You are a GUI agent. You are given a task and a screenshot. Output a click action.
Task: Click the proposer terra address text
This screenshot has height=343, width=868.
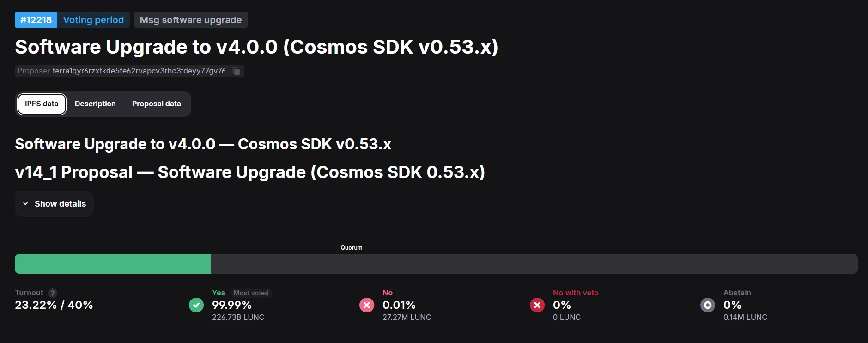pos(139,71)
